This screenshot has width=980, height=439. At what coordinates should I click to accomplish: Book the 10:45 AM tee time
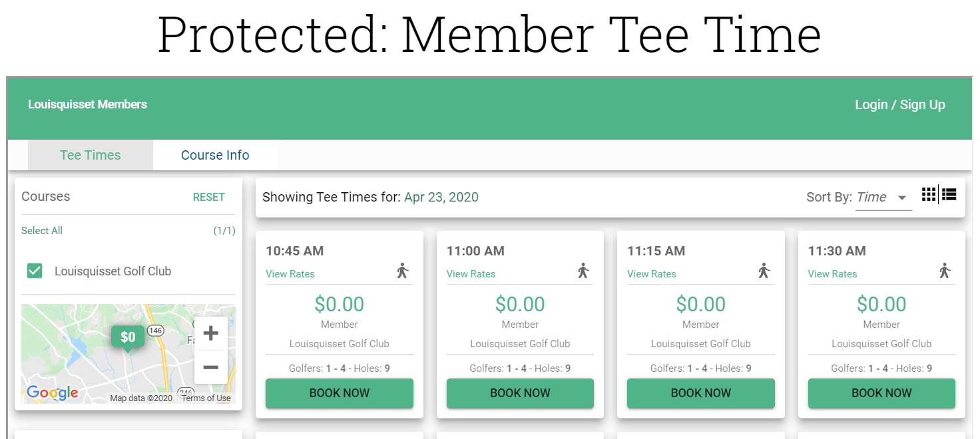click(x=340, y=393)
